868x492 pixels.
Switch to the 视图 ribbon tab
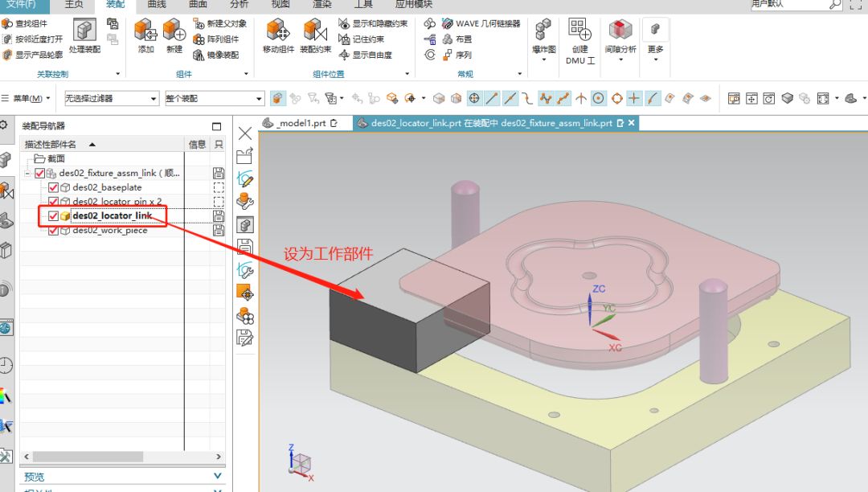coord(280,5)
